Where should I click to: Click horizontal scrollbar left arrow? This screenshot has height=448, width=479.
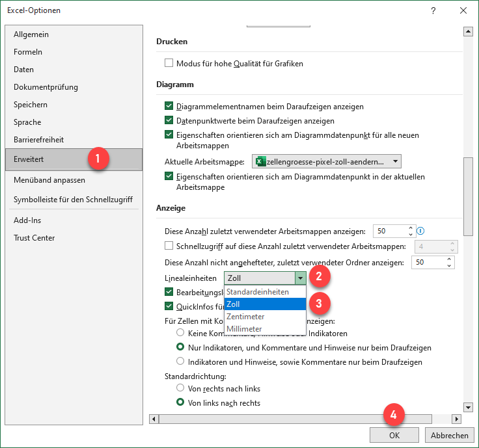coord(154,419)
